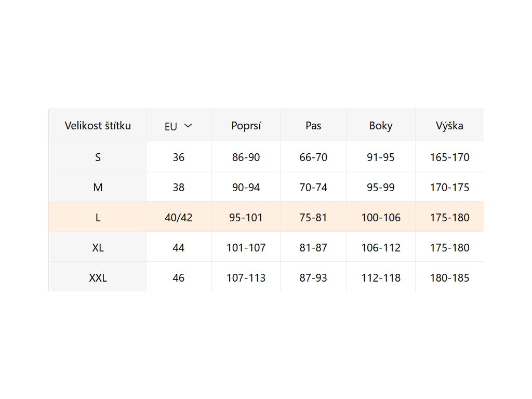Click the 165-170 height cell
This screenshot has height=399, width=532.
tap(449, 157)
